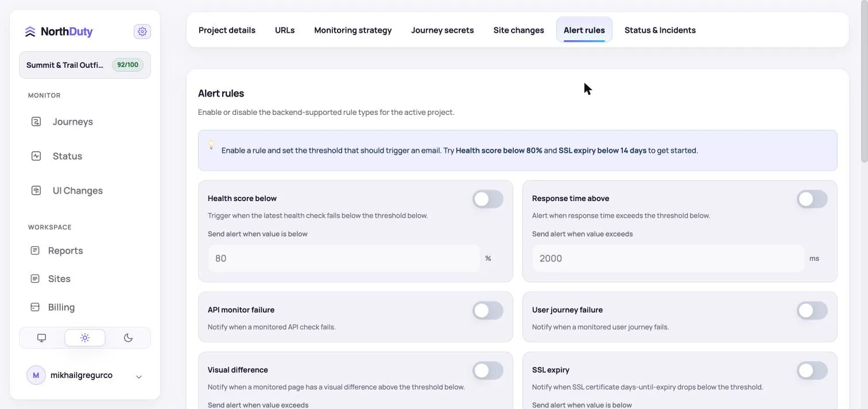The width and height of the screenshot is (868, 409).
Task: Click the NorthDuty logo icon
Action: coord(30,32)
